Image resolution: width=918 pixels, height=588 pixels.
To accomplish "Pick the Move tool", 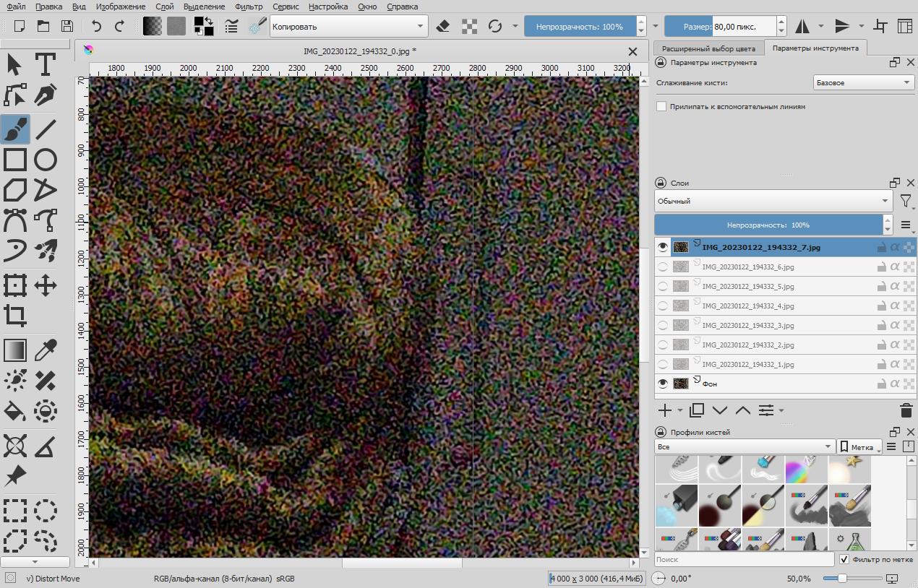I will [x=46, y=285].
